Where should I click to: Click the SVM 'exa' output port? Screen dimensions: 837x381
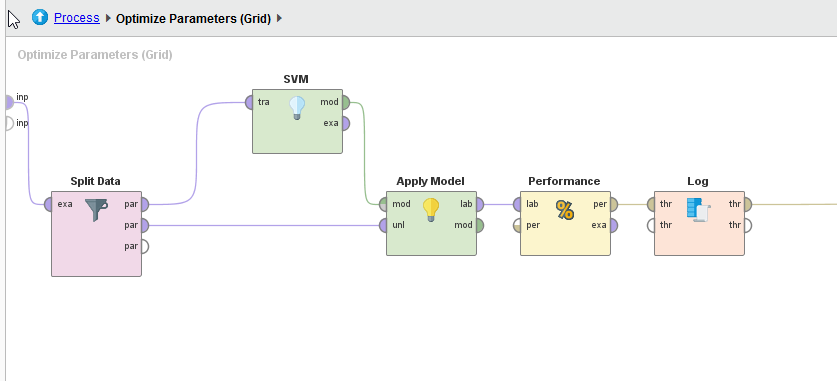point(345,123)
